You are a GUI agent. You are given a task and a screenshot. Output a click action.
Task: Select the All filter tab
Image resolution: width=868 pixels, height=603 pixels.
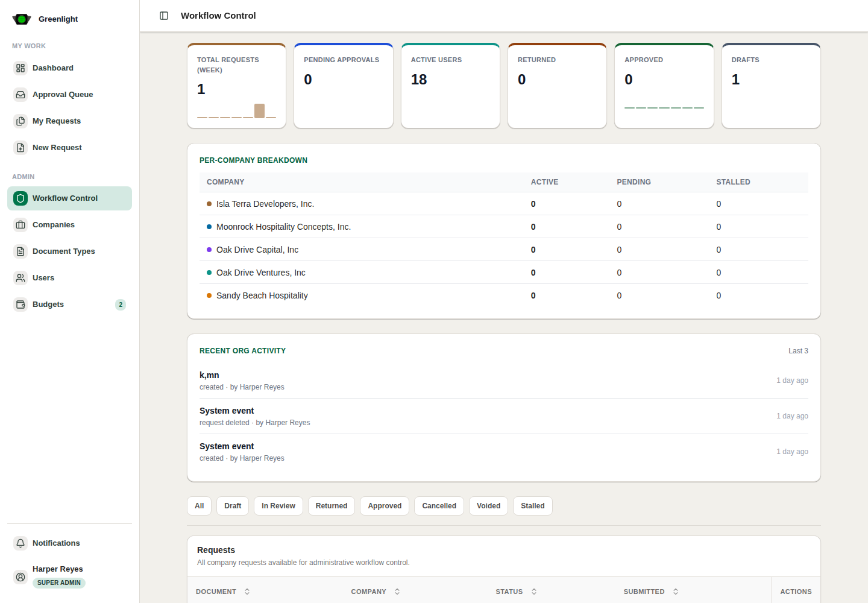200,506
